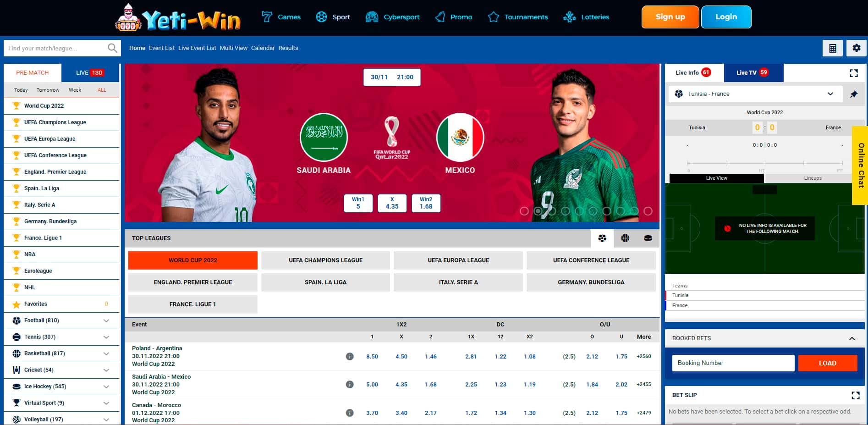The image size is (868, 425).
Task: Select ice hockey puck filter icon
Action: (648, 238)
